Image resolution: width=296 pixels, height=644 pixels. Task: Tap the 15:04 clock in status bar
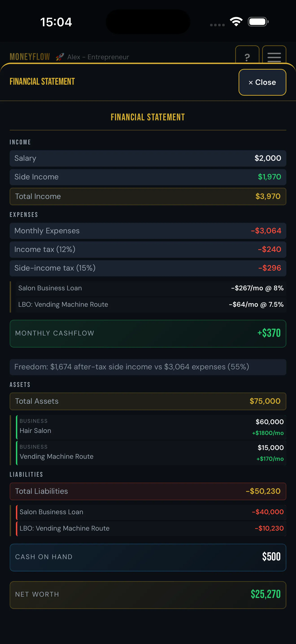click(56, 22)
